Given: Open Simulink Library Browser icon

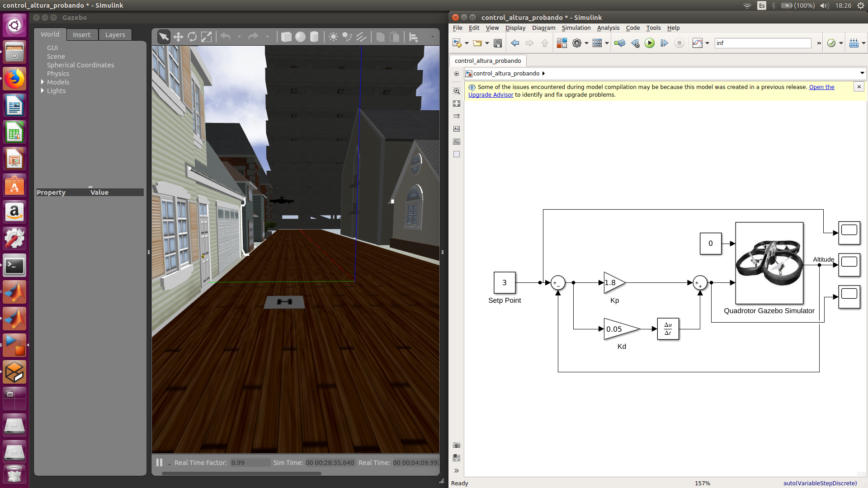Looking at the screenshot, I should pos(561,43).
